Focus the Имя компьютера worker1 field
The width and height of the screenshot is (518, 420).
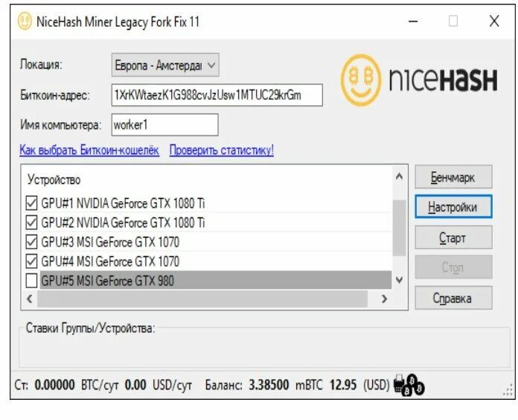164,125
